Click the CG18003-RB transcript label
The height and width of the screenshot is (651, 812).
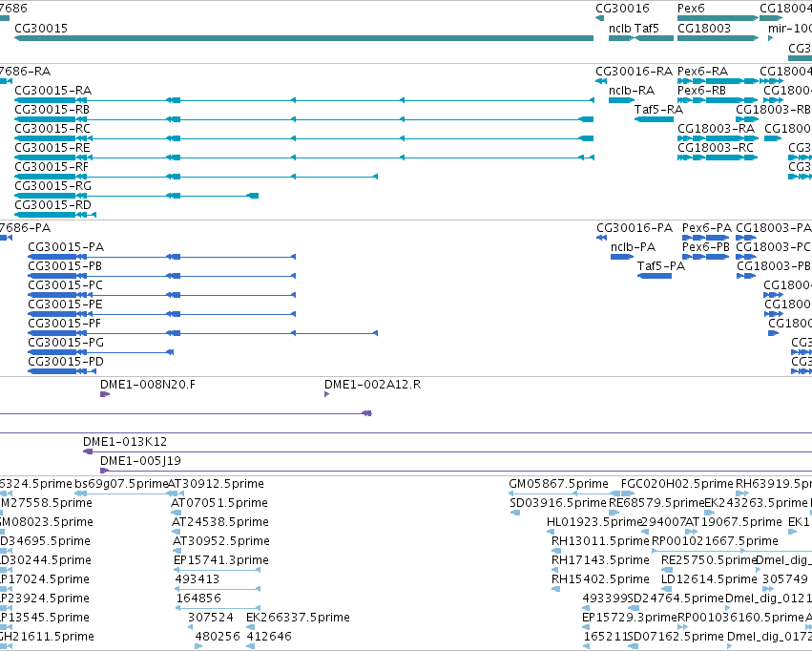click(773, 110)
